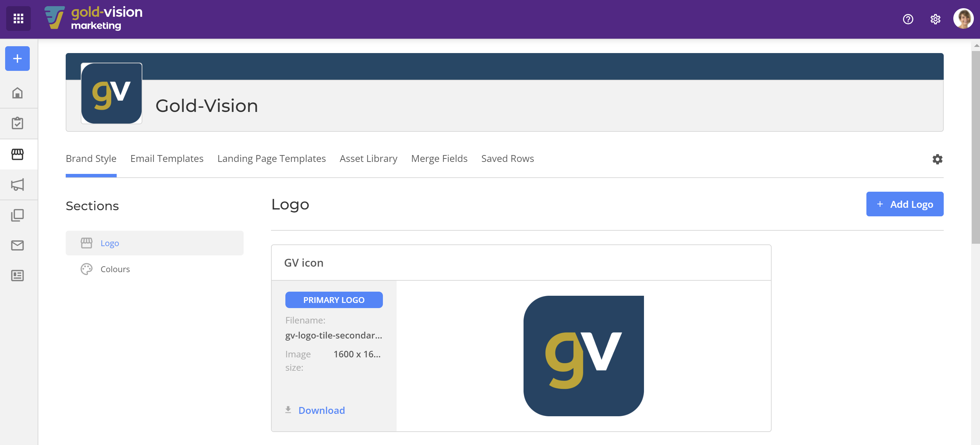
Task: Select Colours in Sections list
Action: 154,269
